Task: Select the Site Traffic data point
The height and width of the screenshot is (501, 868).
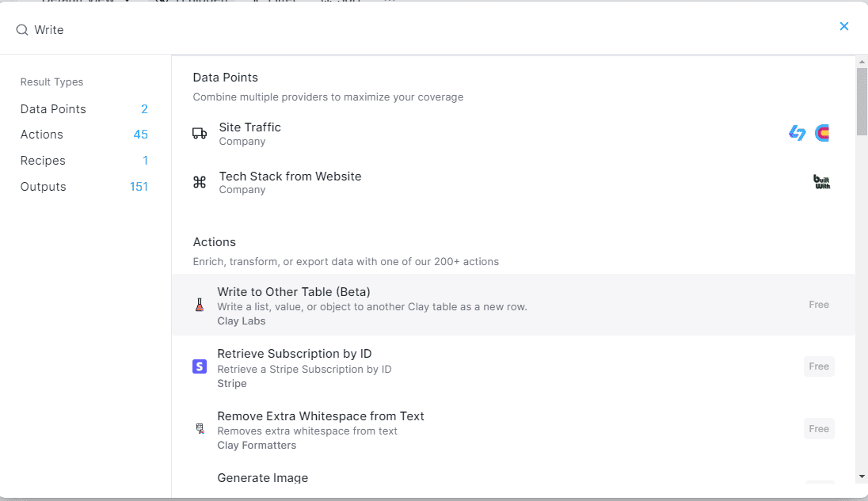Action: (x=513, y=133)
